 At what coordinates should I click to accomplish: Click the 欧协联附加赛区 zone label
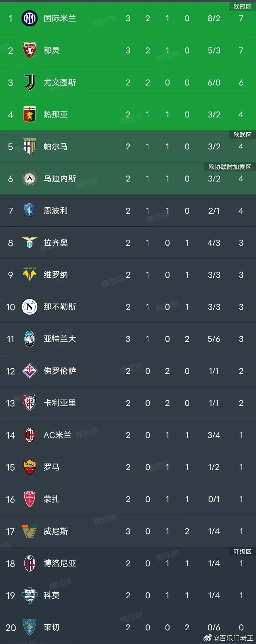[x=230, y=167]
